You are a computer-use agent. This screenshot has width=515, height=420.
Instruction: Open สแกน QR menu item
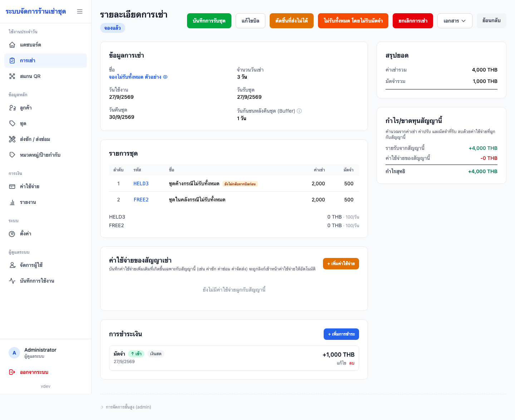[45, 76]
